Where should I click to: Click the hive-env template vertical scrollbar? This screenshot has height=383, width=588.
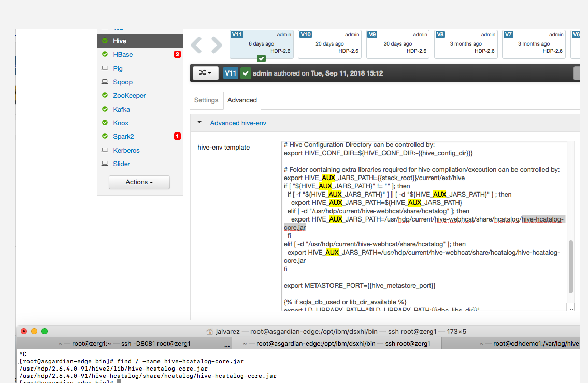[x=571, y=266]
